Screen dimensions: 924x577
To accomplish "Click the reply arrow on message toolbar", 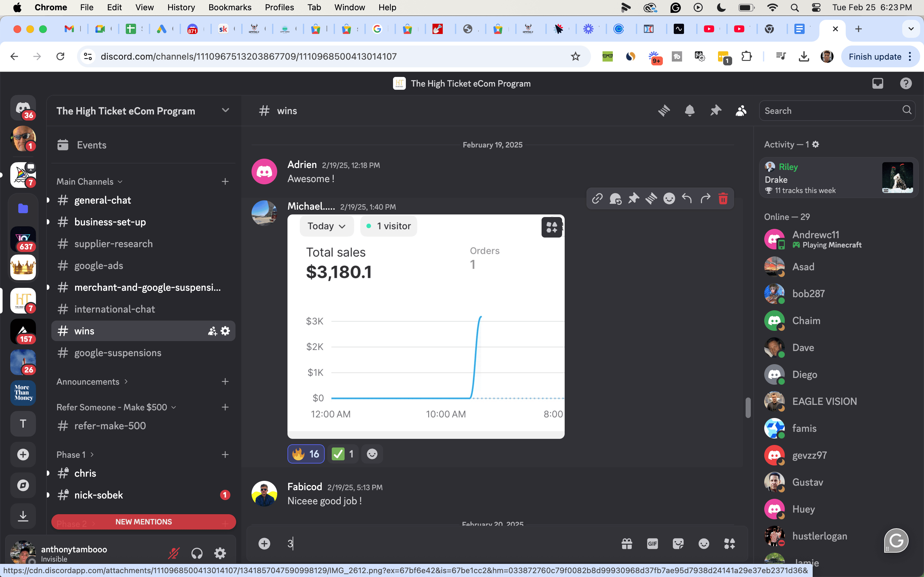I will 687,198.
